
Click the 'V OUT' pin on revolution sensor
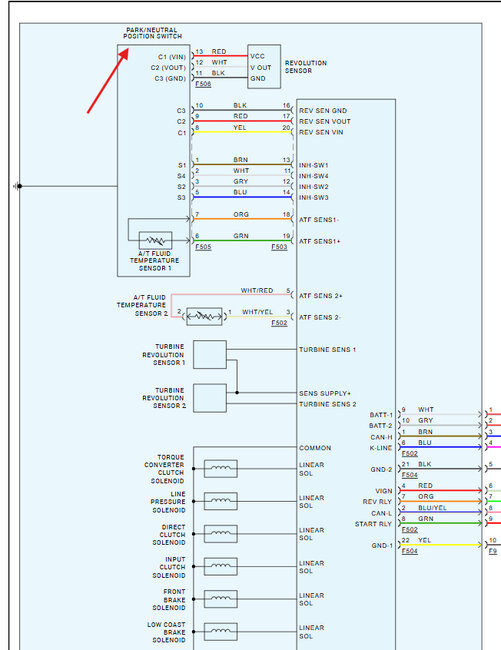tap(261, 68)
